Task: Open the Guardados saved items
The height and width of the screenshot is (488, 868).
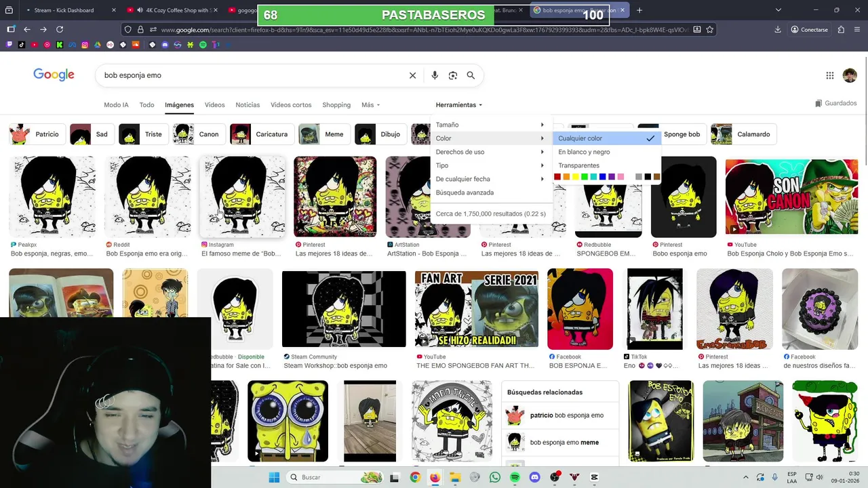Action: pos(836,103)
